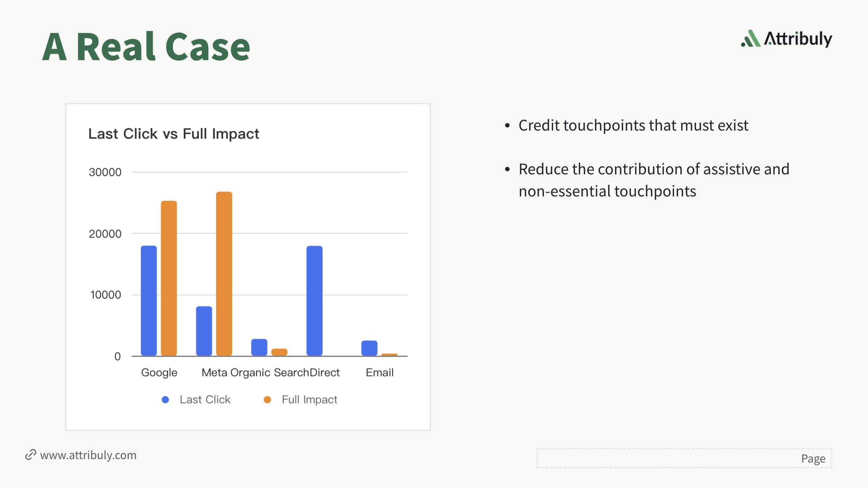
Task: Click the 'Full Impact' legend label
Action: [309, 400]
